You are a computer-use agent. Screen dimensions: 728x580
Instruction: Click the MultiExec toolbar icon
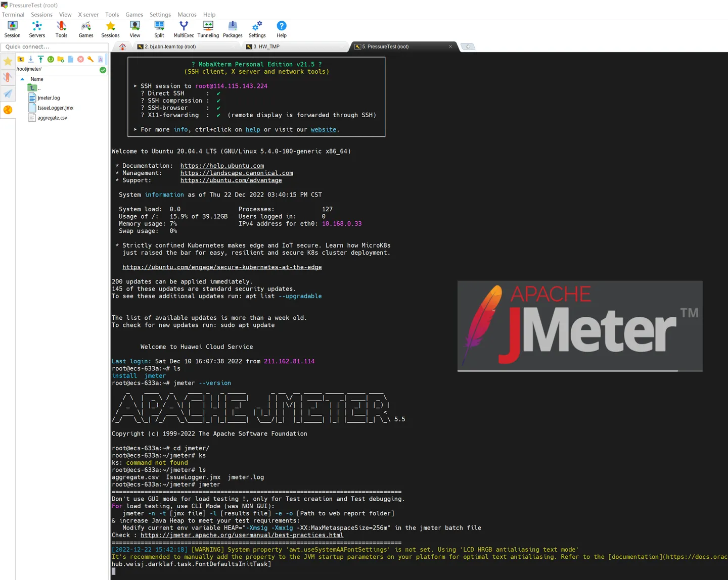184,29
